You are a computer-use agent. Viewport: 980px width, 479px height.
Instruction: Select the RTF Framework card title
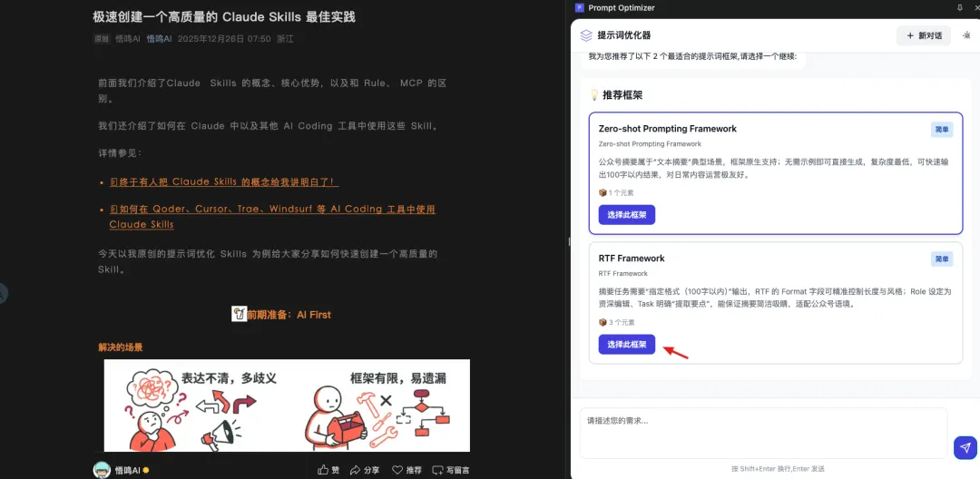tap(632, 258)
